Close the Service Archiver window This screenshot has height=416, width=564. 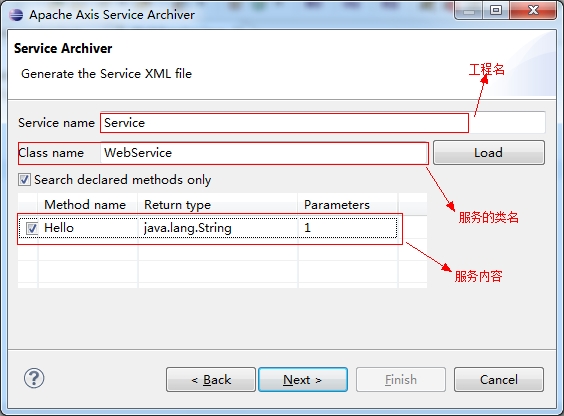[533, 10]
